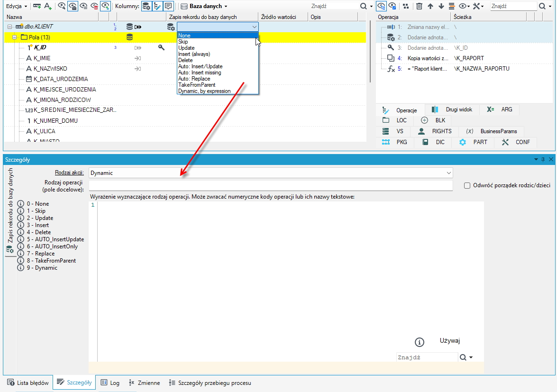Open the BusinessParams tab
The width and height of the screenshot is (557, 392).
point(491,131)
